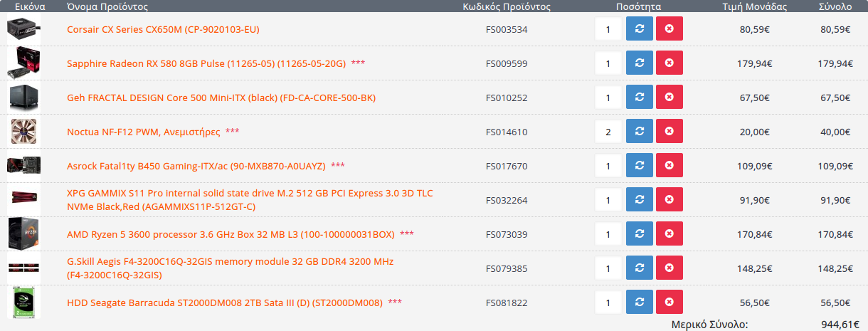The height and width of the screenshot is (331, 868).
Task: View Sapphire Radeon graphics card thumbnail
Action: tap(23, 63)
